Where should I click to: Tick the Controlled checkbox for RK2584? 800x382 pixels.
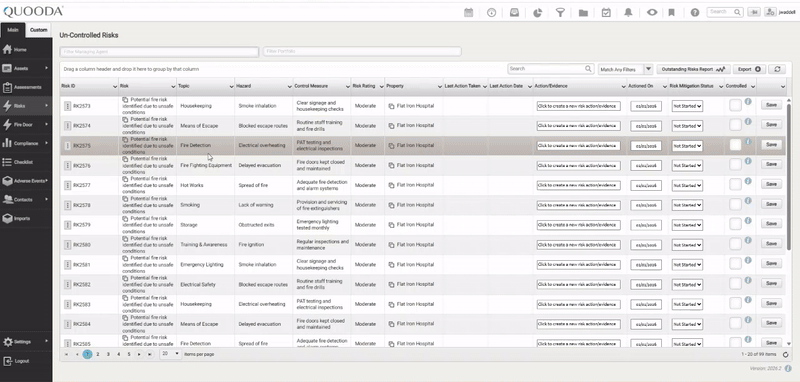tap(735, 323)
